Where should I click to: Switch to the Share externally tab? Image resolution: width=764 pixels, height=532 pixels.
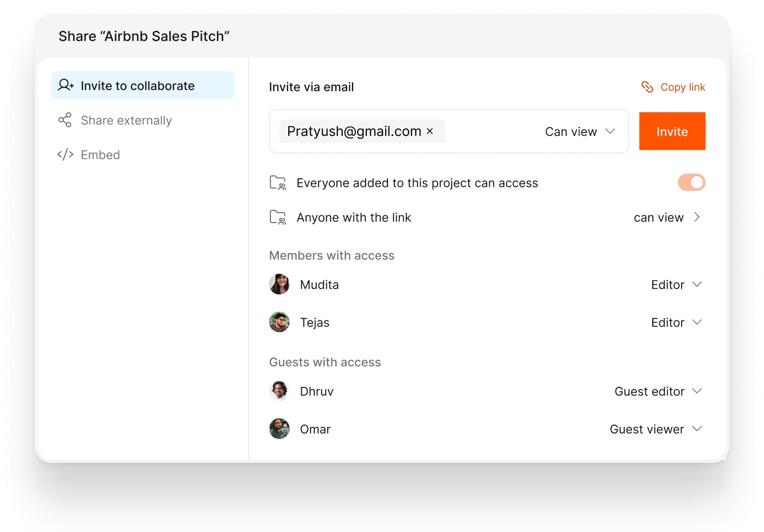pyautogui.click(x=143, y=120)
